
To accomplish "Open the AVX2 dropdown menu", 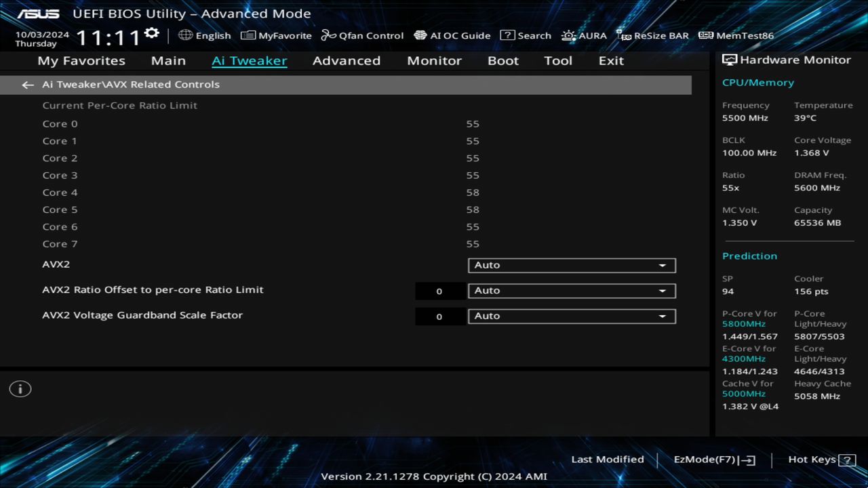I will point(571,265).
